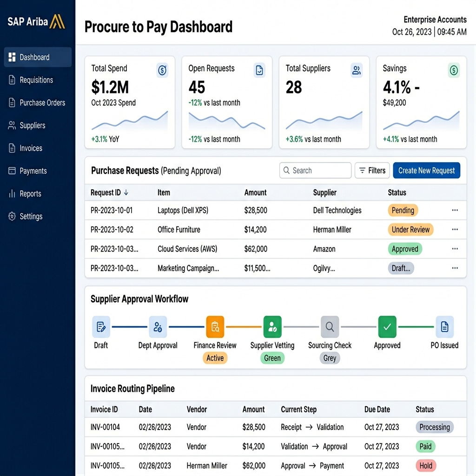Image resolution: width=476 pixels, height=476 pixels.
Task: Open the Filters button
Action: click(x=372, y=170)
